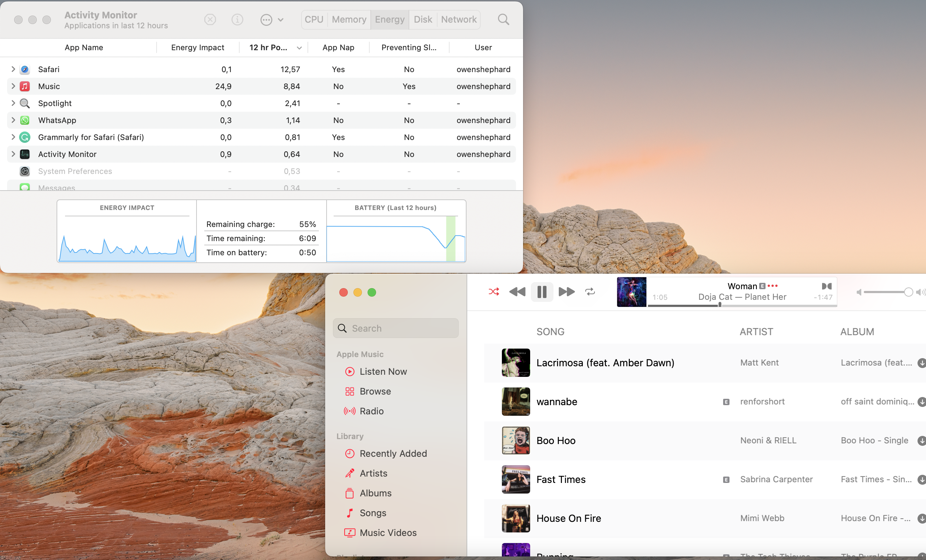This screenshot has width=926, height=560.
Task: Open Recently Added library section
Action: 393,453
